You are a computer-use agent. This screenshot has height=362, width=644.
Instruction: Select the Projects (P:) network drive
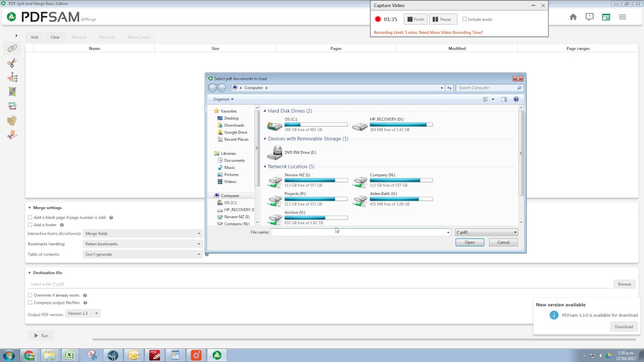click(307, 199)
